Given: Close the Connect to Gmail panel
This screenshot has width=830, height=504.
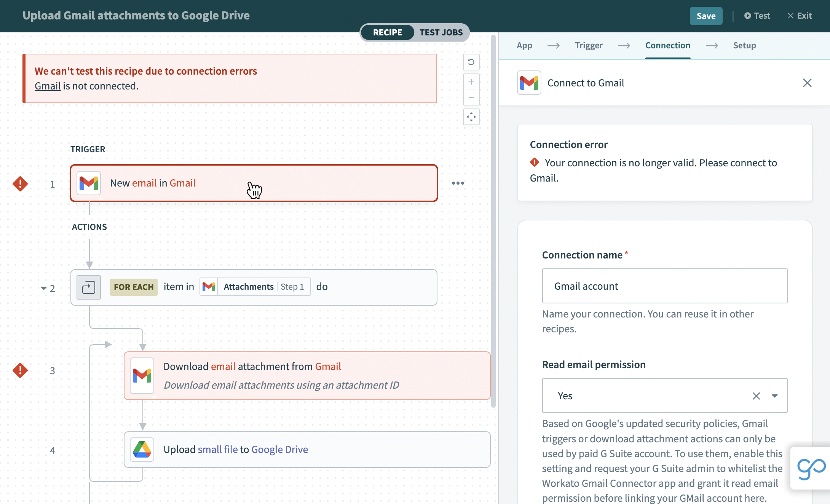Looking at the screenshot, I should coord(807,83).
